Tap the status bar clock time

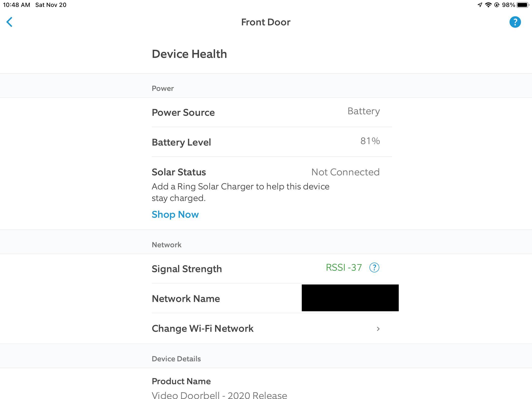click(x=17, y=5)
